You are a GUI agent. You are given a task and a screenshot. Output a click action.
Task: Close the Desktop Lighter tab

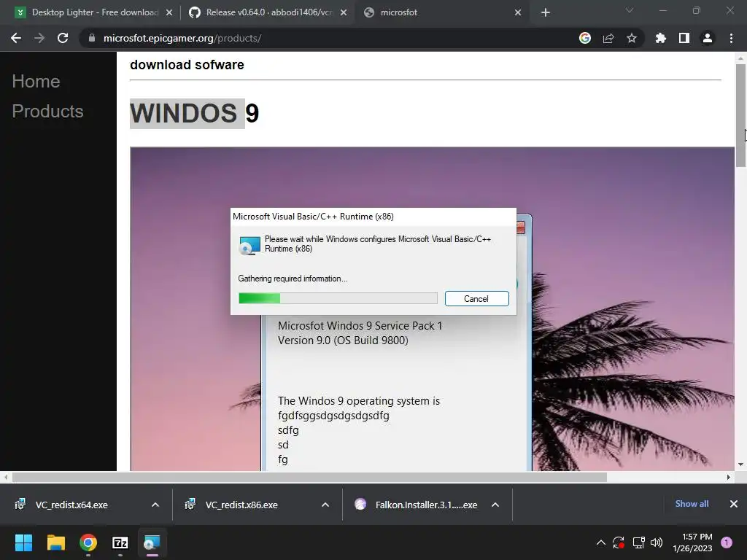(169, 12)
